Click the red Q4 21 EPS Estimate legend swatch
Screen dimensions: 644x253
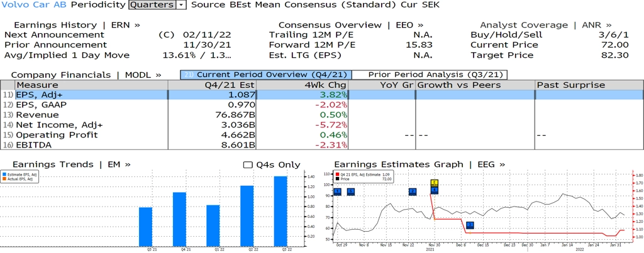337,175
